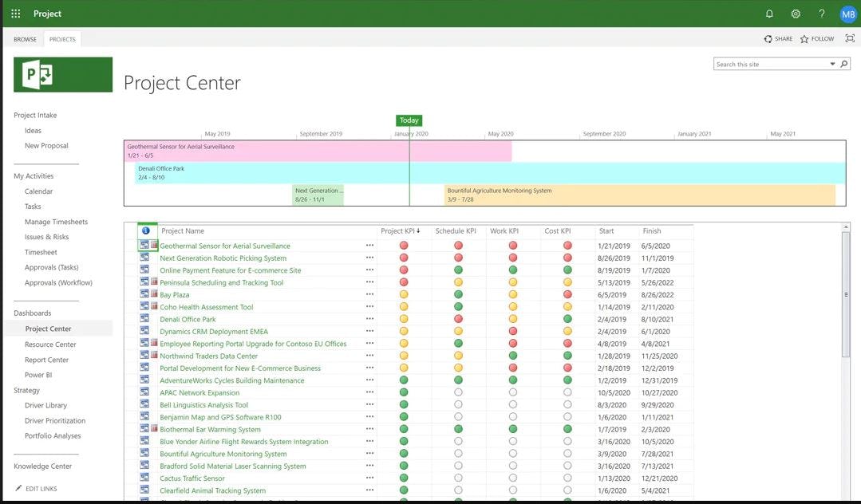Open the app launcher waffle icon
Viewport: 861px width, 504px height.
click(x=14, y=13)
